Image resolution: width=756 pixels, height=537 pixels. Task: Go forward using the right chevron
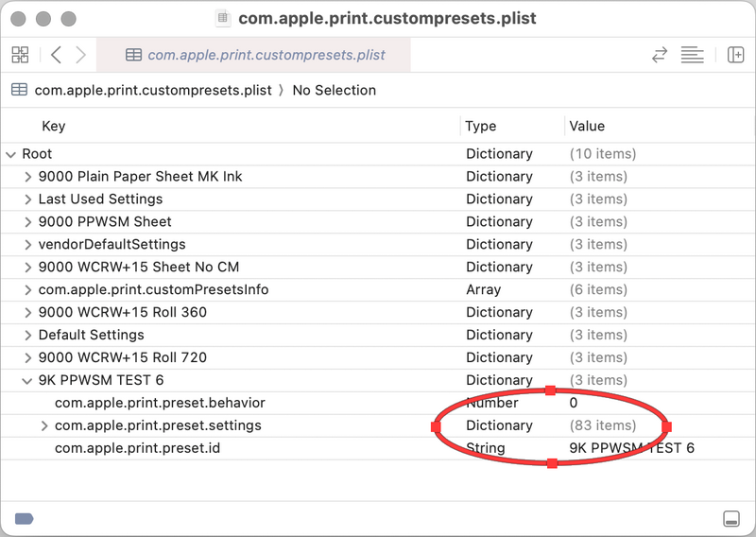coord(81,55)
